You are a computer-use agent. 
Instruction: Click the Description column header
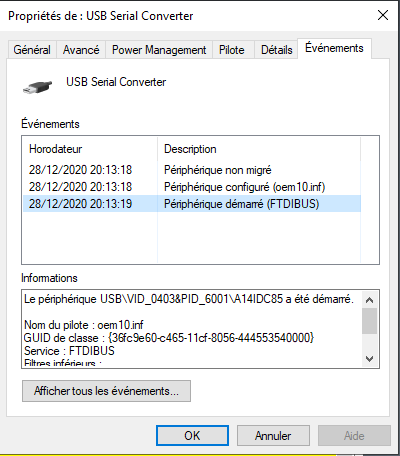[x=259, y=149]
